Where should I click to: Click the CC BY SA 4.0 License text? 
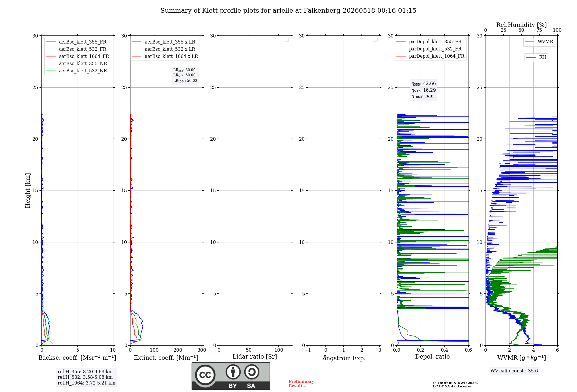pyautogui.click(x=452, y=386)
